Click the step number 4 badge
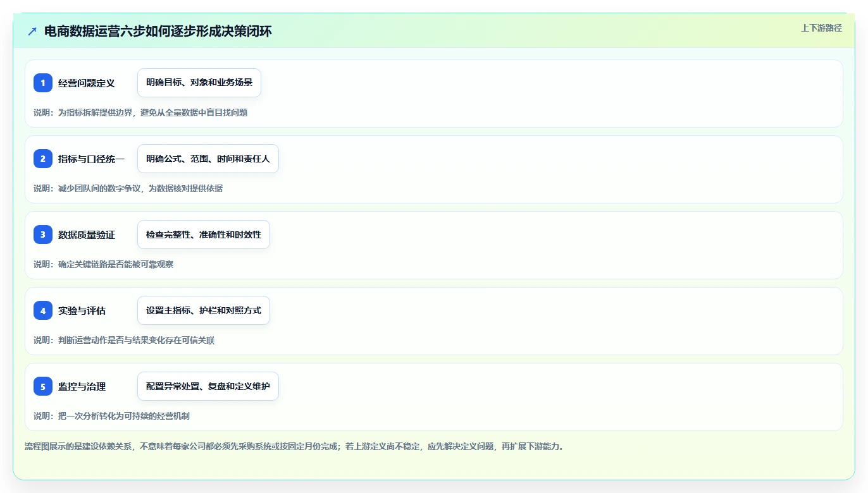 tap(43, 310)
